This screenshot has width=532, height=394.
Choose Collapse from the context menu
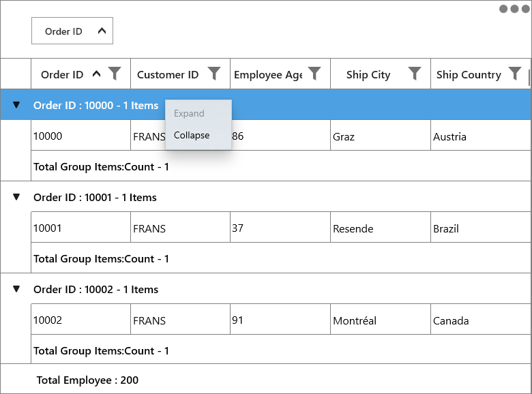(198, 135)
